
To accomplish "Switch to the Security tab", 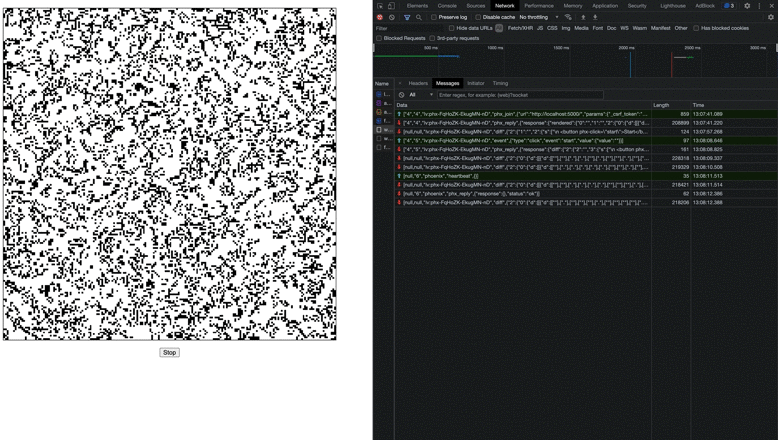I will click(637, 6).
